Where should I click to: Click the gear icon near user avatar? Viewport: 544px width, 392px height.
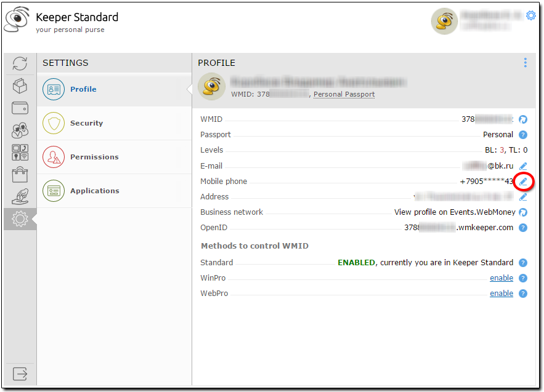[x=530, y=16]
